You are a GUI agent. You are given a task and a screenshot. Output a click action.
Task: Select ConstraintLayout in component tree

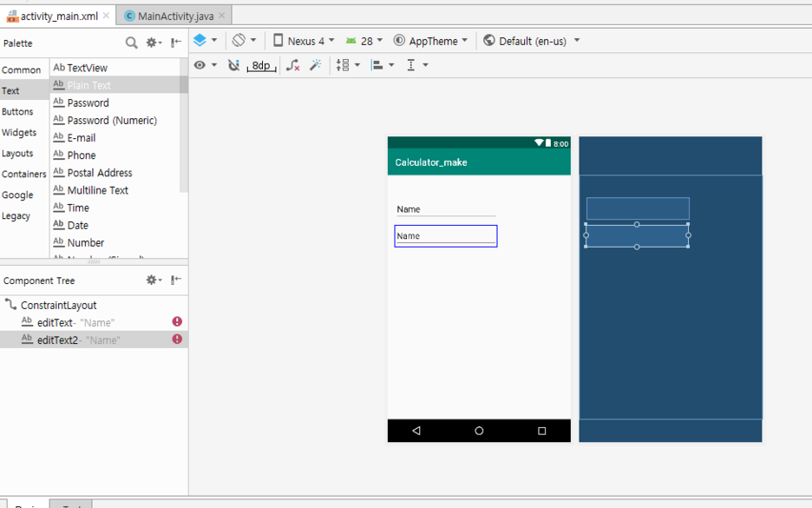coord(94,306)
